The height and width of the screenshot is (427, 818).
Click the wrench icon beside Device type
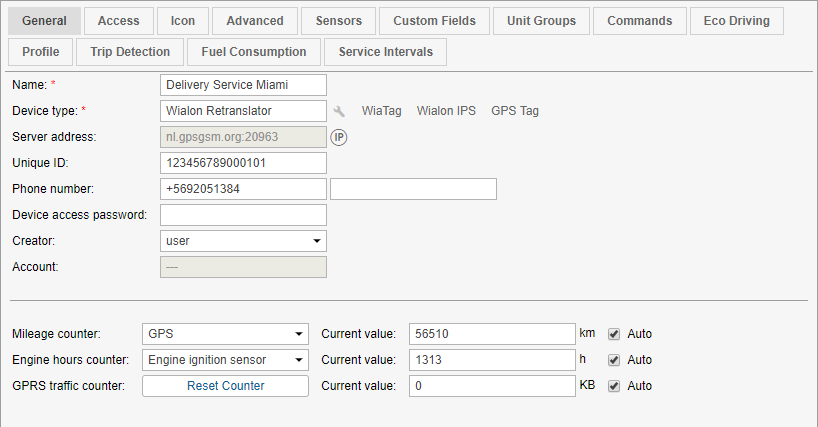(340, 111)
